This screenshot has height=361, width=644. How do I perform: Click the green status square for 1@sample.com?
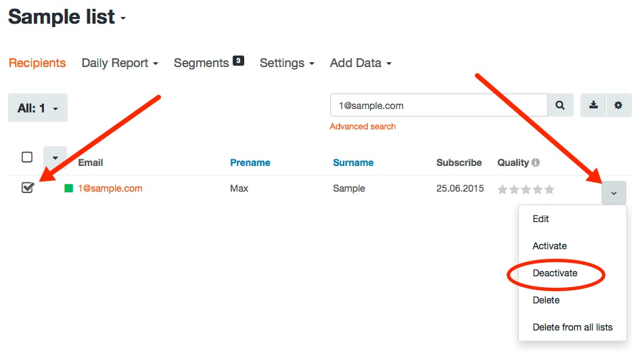pos(68,188)
